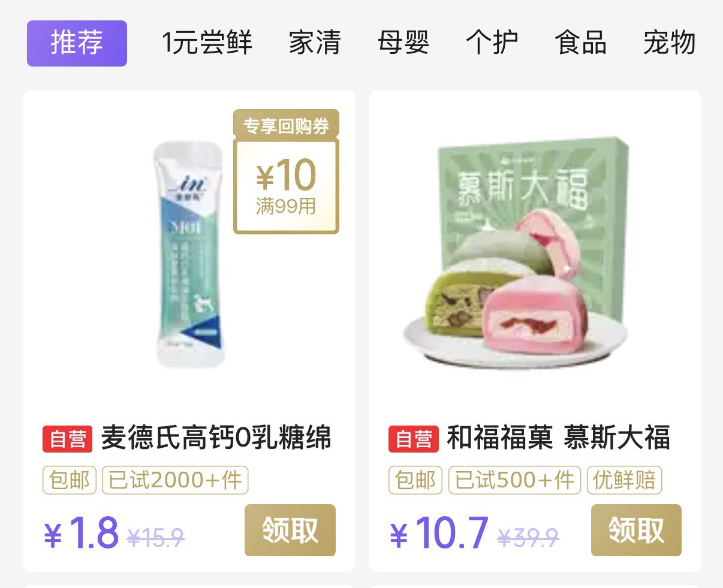Click the 自营 badge on 和福福菓 item
The image size is (723, 588).
pos(414,439)
